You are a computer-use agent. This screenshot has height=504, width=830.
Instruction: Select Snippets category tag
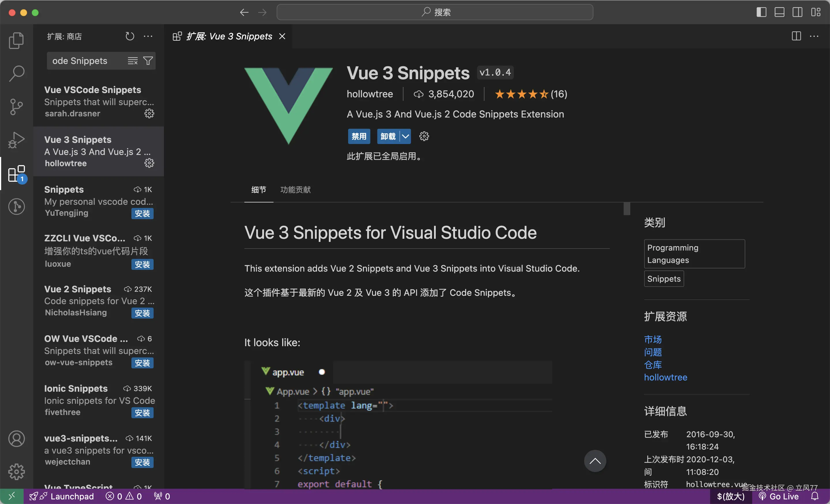[664, 279]
